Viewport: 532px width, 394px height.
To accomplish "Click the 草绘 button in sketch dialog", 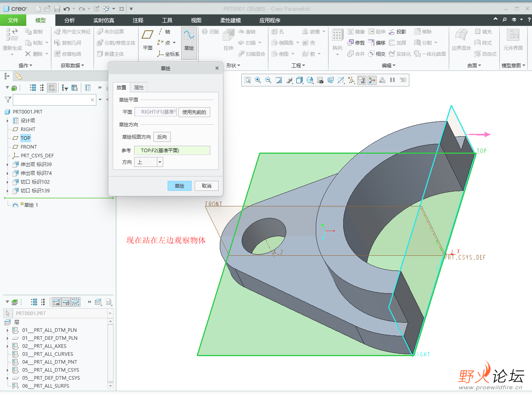I will point(180,186).
